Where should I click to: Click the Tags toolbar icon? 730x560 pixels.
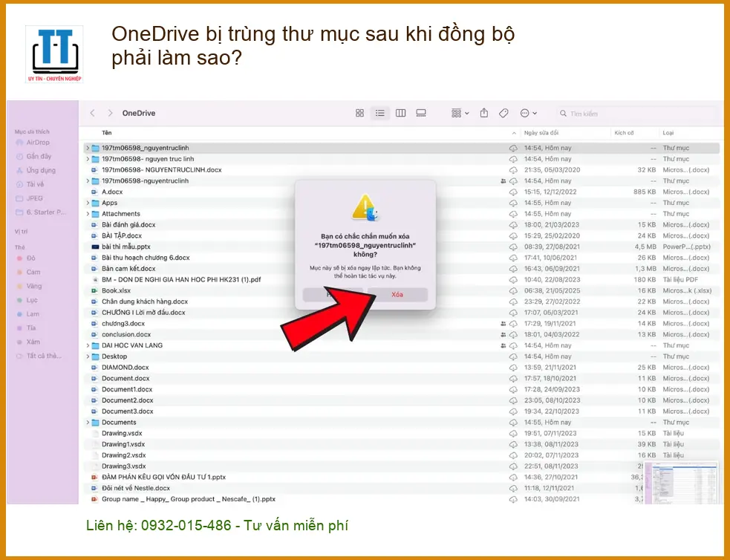(x=503, y=113)
